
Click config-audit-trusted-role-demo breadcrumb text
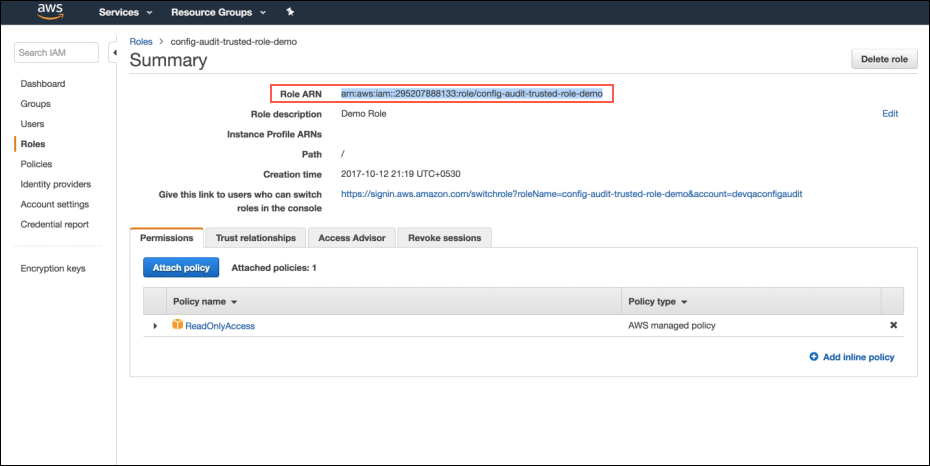point(234,42)
